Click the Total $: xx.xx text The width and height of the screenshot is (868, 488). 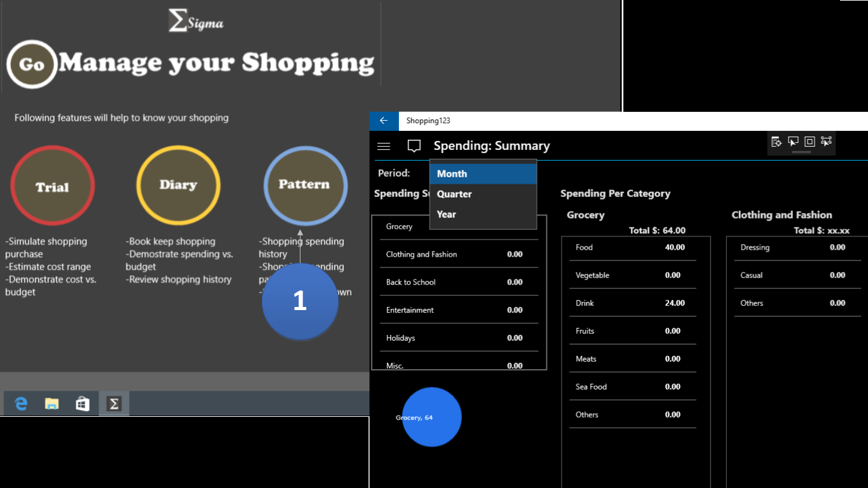click(822, 231)
